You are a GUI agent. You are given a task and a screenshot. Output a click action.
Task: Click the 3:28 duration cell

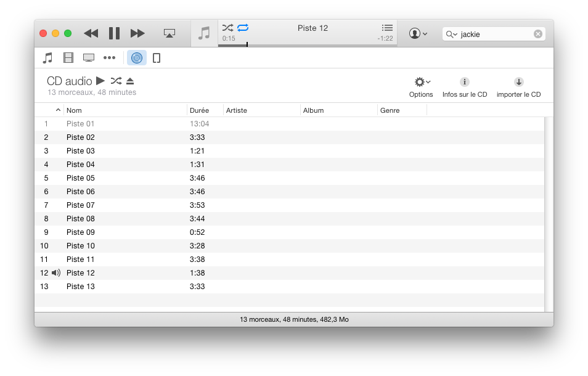197,245
